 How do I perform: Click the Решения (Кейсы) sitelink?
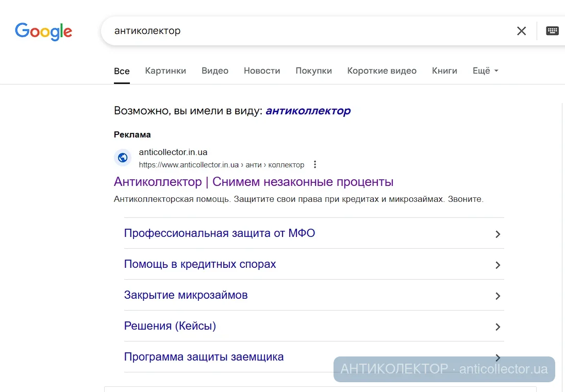point(170,326)
